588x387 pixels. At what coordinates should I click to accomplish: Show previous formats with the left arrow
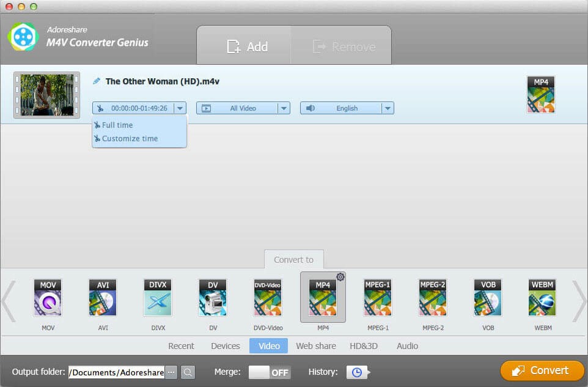(x=8, y=301)
